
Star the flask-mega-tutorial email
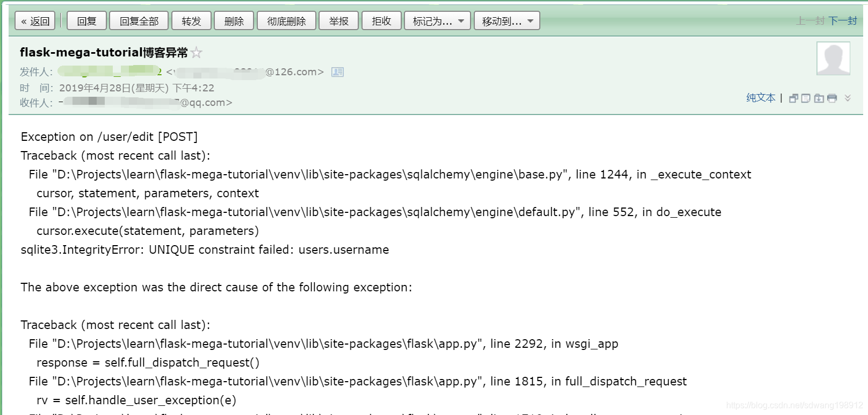(x=197, y=53)
